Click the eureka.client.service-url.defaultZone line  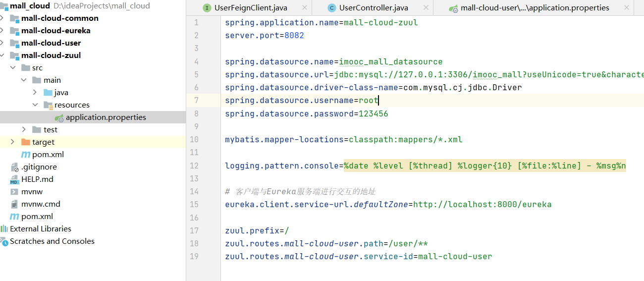(x=388, y=205)
